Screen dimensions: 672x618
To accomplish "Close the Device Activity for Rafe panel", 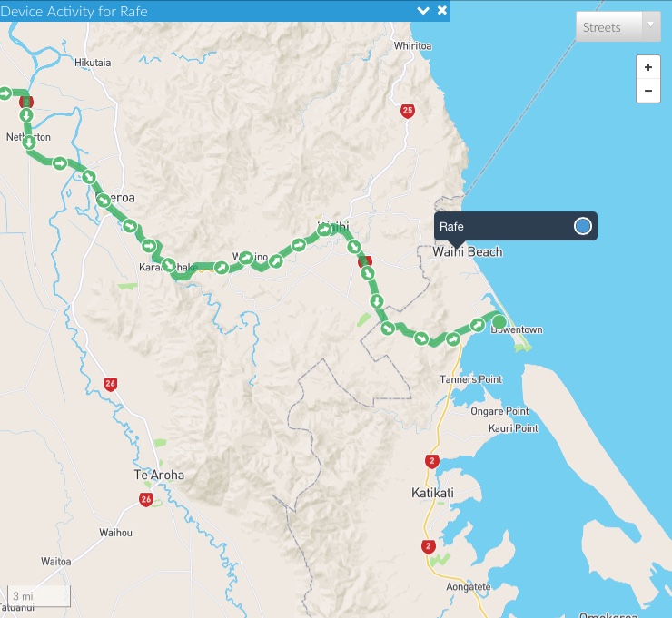I will tap(442, 11).
